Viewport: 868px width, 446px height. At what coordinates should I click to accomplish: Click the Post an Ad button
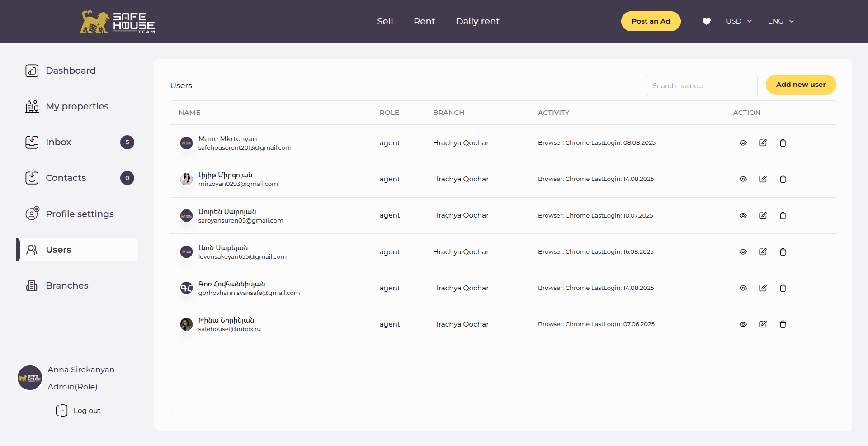click(x=651, y=21)
